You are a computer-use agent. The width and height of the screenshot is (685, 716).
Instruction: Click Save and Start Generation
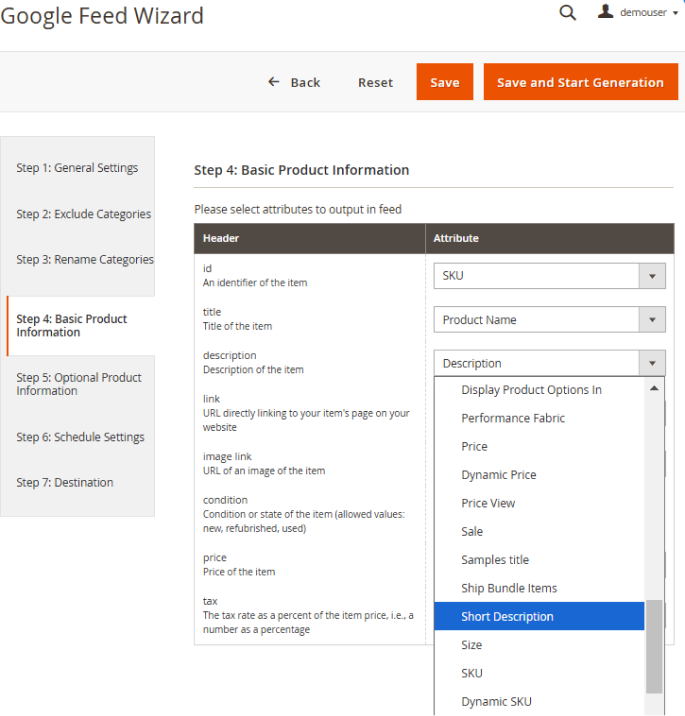pyautogui.click(x=580, y=82)
